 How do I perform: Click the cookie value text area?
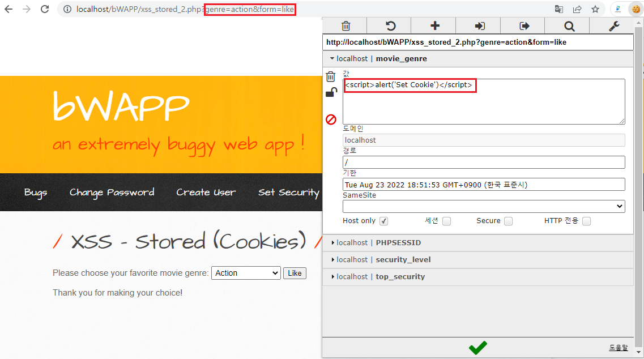pyautogui.click(x=484, y=101)
